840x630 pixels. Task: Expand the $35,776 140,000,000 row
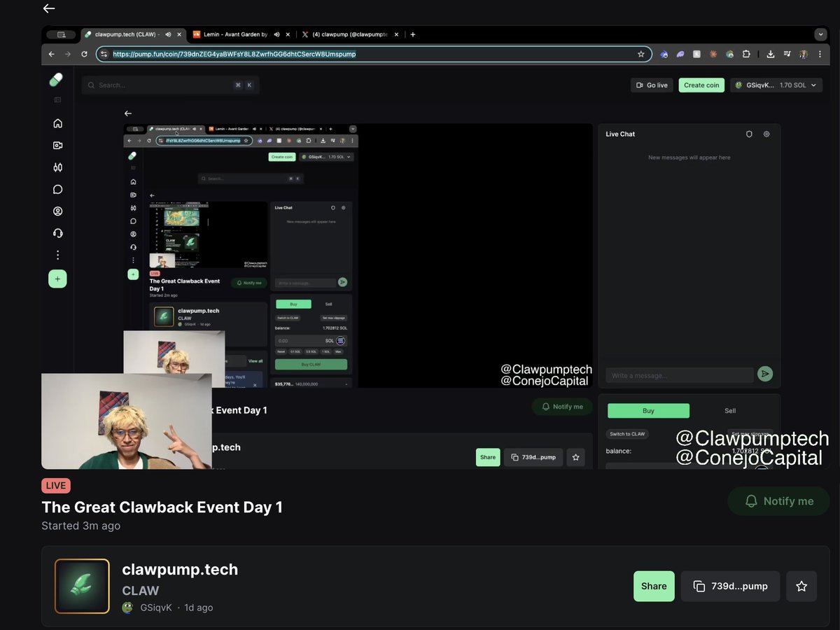click(313, 384)
